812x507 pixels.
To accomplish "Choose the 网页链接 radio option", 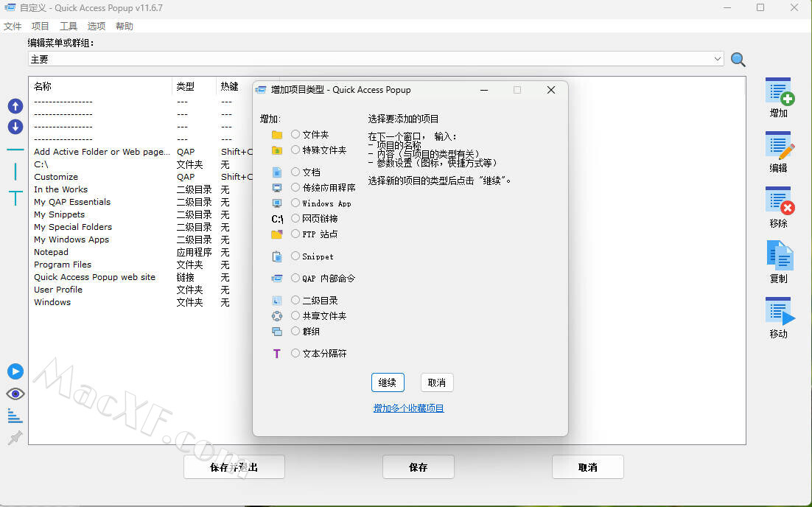I will click(295, 218).
